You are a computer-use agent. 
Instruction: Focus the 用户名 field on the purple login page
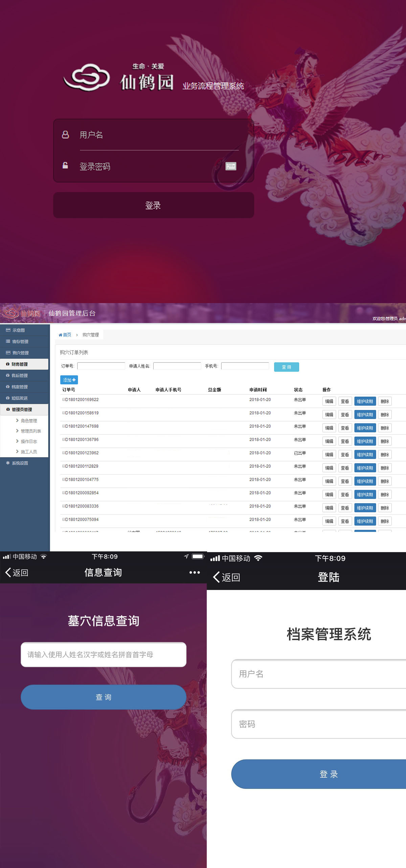coord(159,135)
